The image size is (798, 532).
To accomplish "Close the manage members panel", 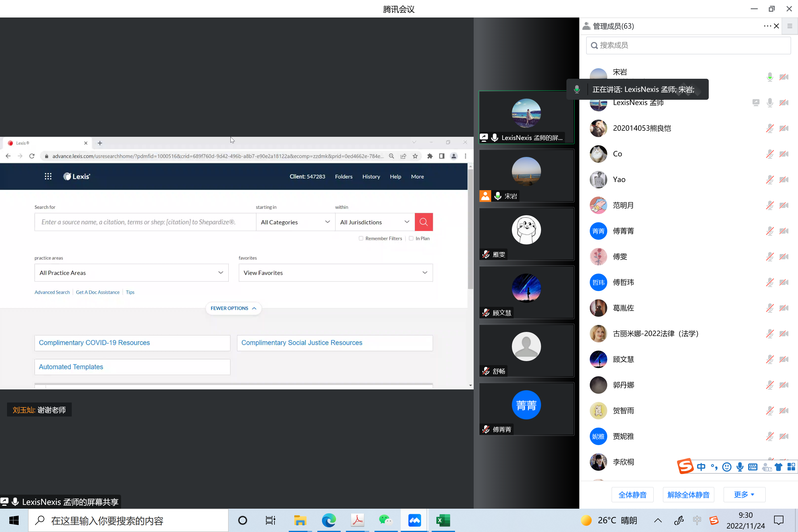I will click(x=776, y=26).
